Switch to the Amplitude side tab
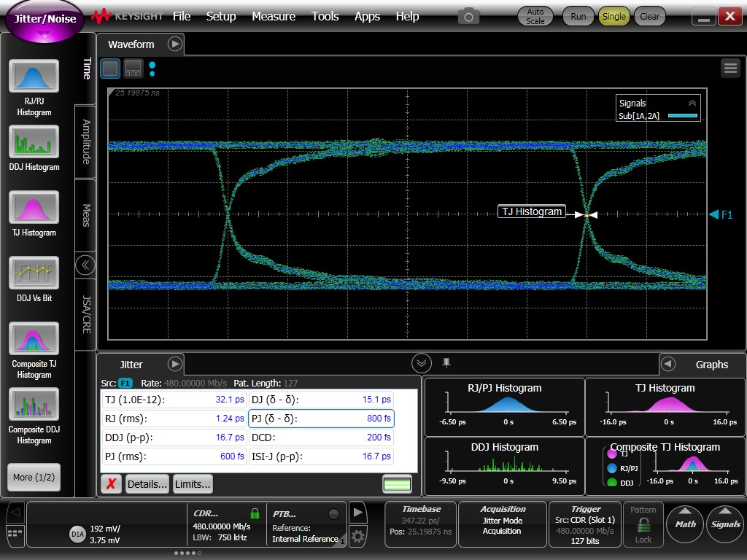Image resolution: width=747 pixels, height=560 pixels. pos(86,141)
